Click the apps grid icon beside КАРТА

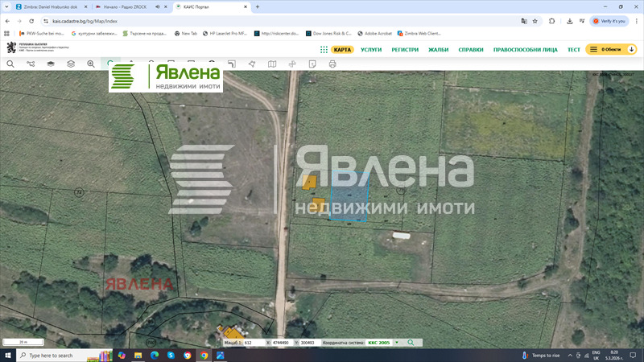[324, 49]
